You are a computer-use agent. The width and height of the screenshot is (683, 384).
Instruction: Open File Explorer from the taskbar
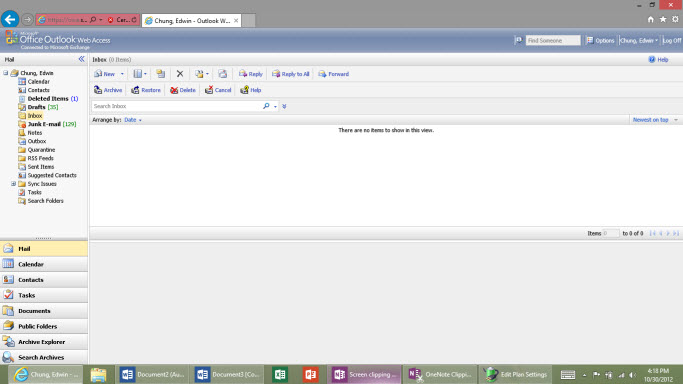tap(98, 374)
